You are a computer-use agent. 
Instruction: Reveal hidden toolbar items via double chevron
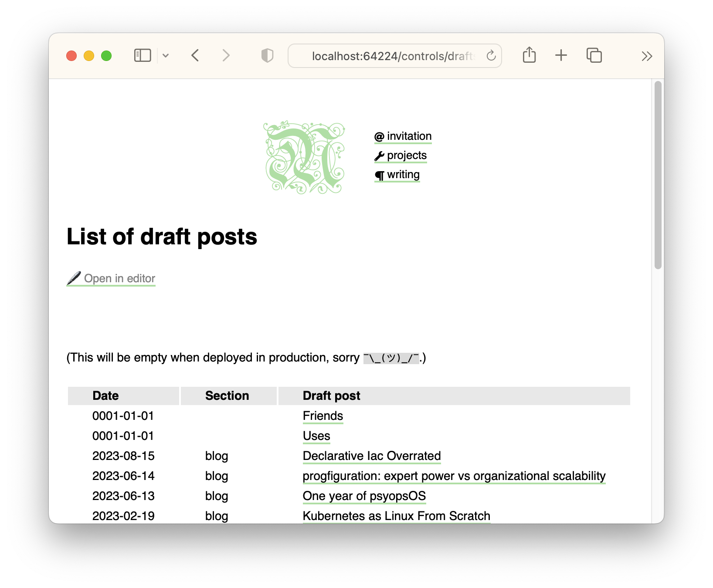point(647,56)
